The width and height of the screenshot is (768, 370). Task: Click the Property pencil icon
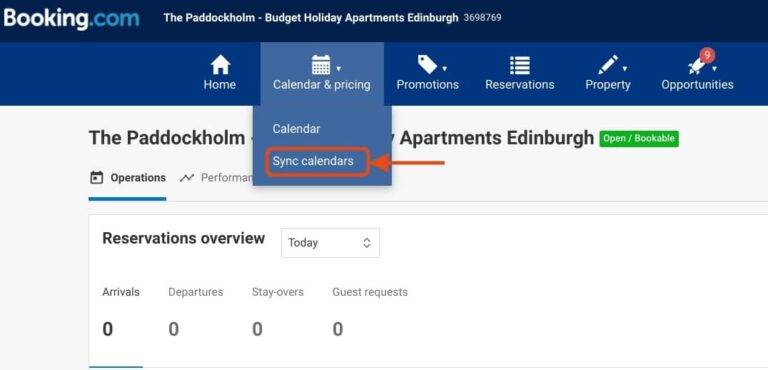coord(607,65)
